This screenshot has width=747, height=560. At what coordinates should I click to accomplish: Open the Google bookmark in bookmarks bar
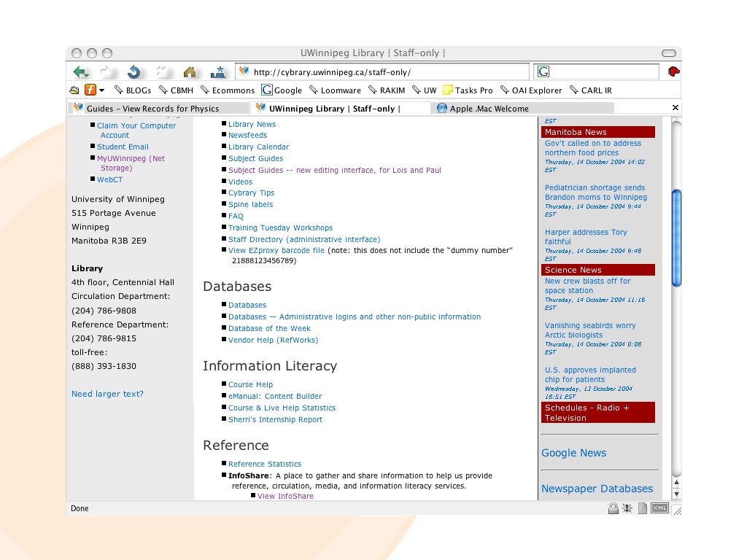click(x=282, y=90)
